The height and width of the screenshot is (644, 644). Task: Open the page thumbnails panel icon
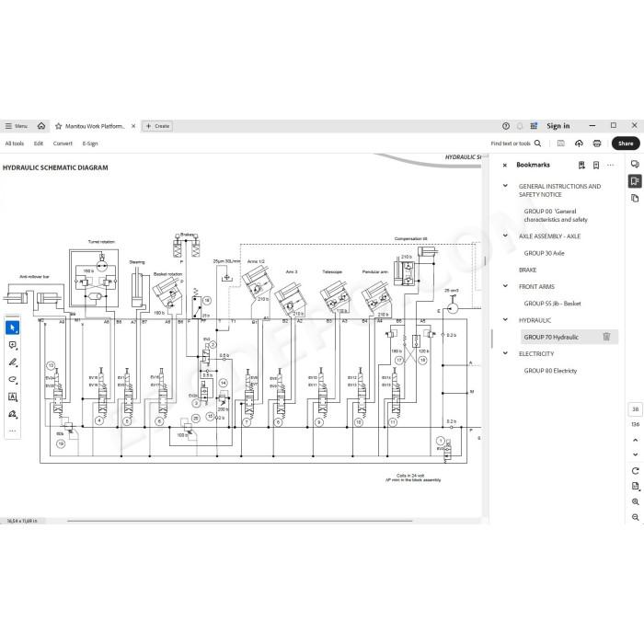point(635,199)
